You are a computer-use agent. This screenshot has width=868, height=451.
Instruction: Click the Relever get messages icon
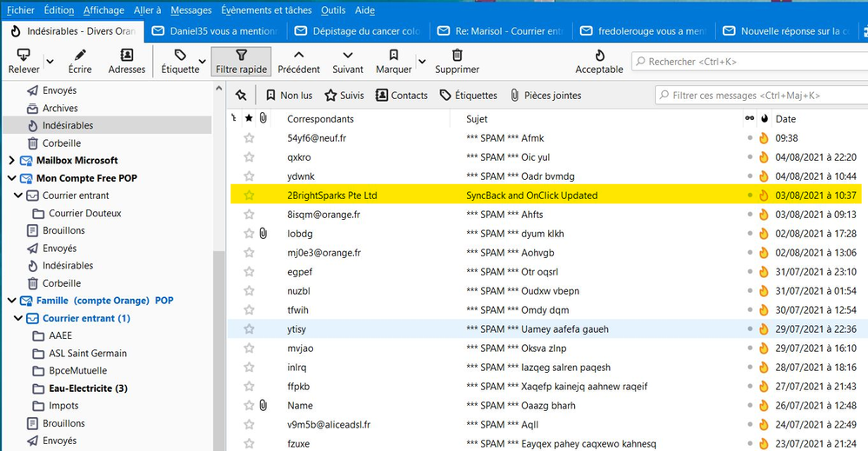pos(23,56)
